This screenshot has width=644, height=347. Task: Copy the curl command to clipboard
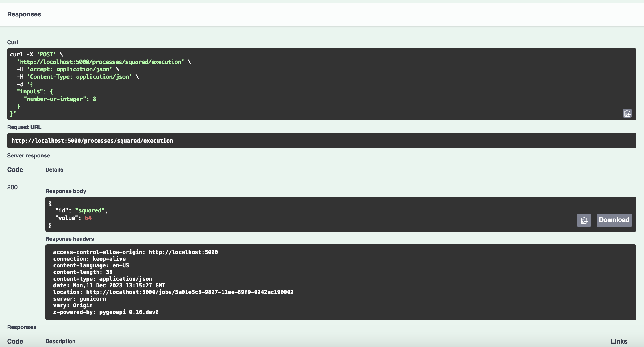tap(627, 113)
